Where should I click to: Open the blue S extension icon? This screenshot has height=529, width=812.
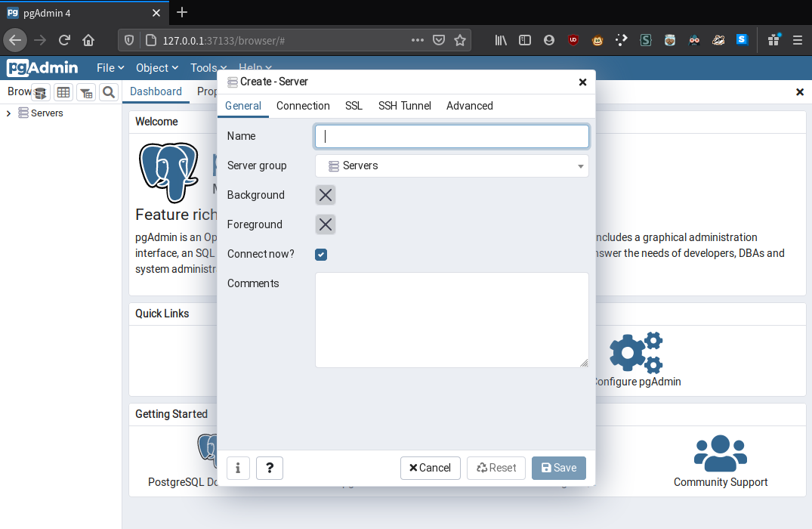[x=742, y=40]
